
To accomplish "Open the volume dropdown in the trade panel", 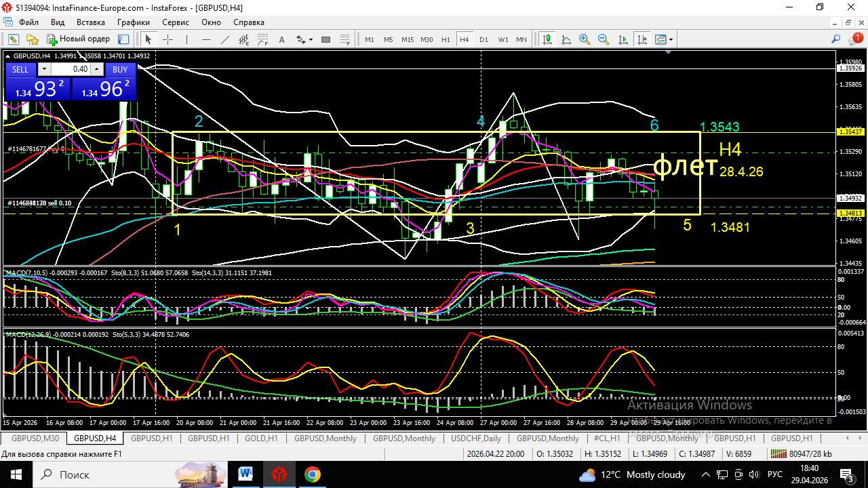I will [x=44, y=69].
